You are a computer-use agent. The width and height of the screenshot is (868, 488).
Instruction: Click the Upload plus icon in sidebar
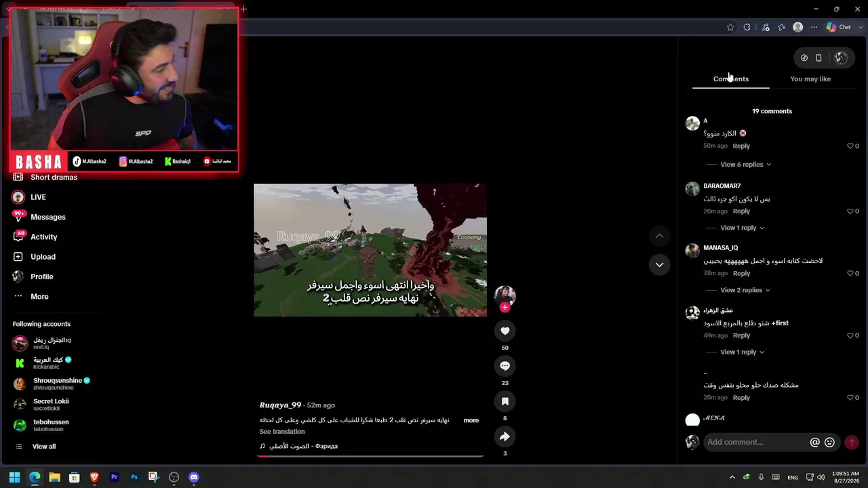click(18, 257)
